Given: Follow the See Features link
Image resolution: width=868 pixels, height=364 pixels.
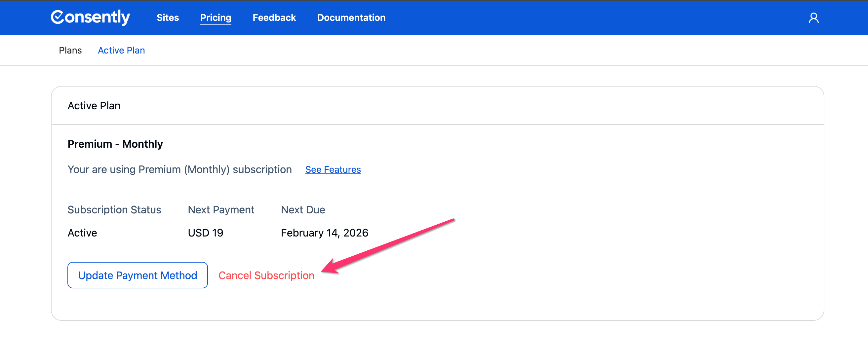Looking at the screenshot, I should point(333,170).
